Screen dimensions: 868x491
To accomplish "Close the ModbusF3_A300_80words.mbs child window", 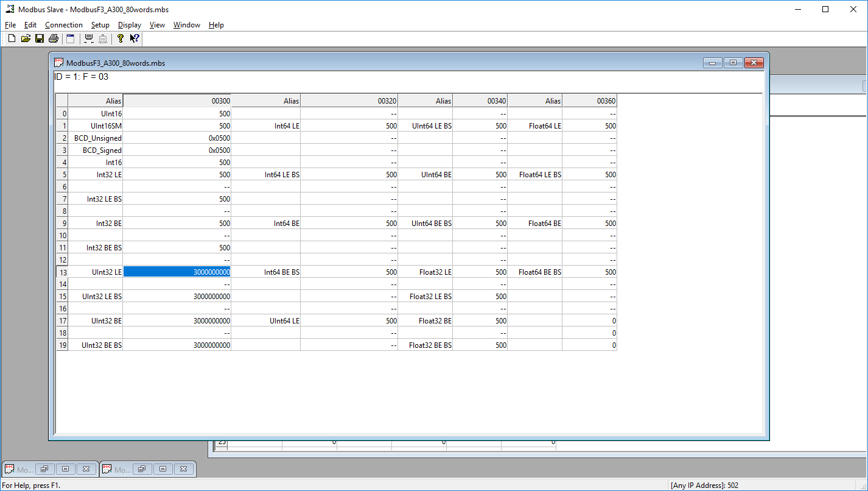I will [x=754, y=63].
